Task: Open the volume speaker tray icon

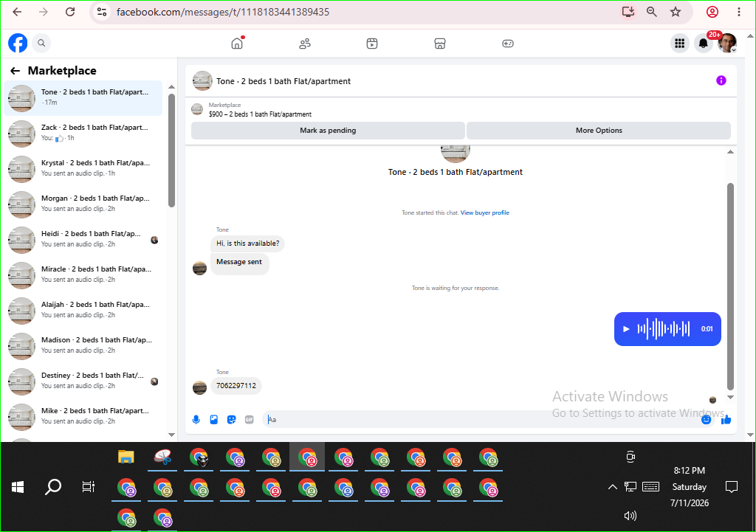Action: coord(630,516)
